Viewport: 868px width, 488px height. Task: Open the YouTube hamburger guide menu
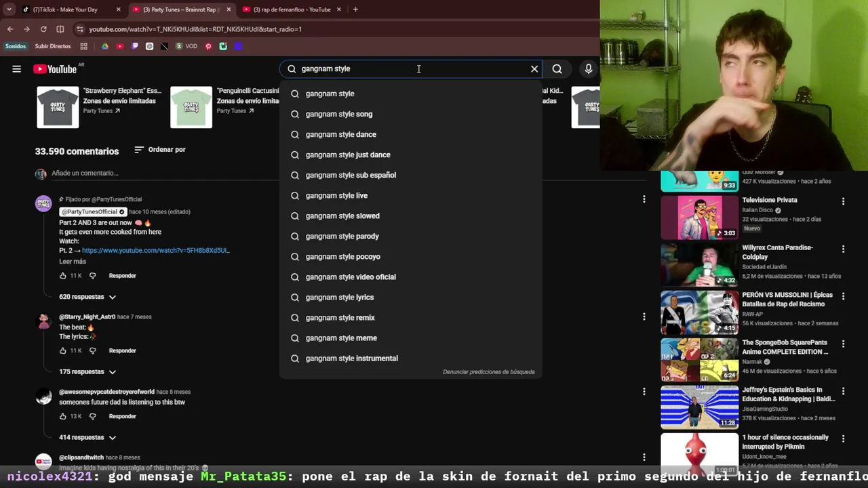pyautogui.click(x=16, y=68)
